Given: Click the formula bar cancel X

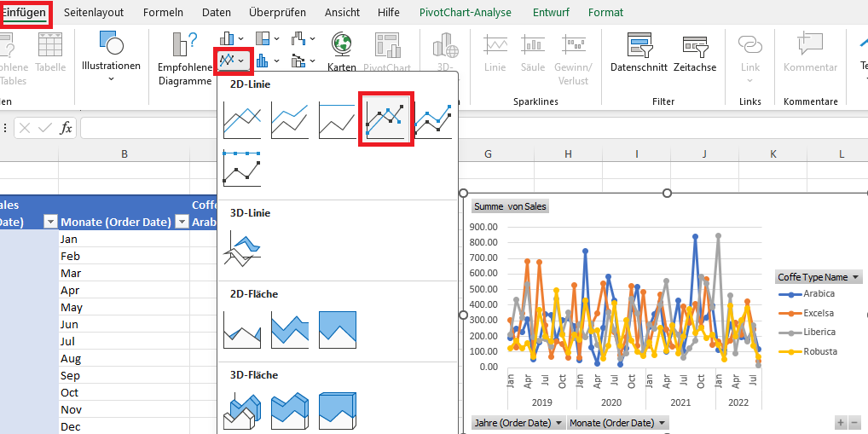Looking at the screenshot, I should click(25, 129).
